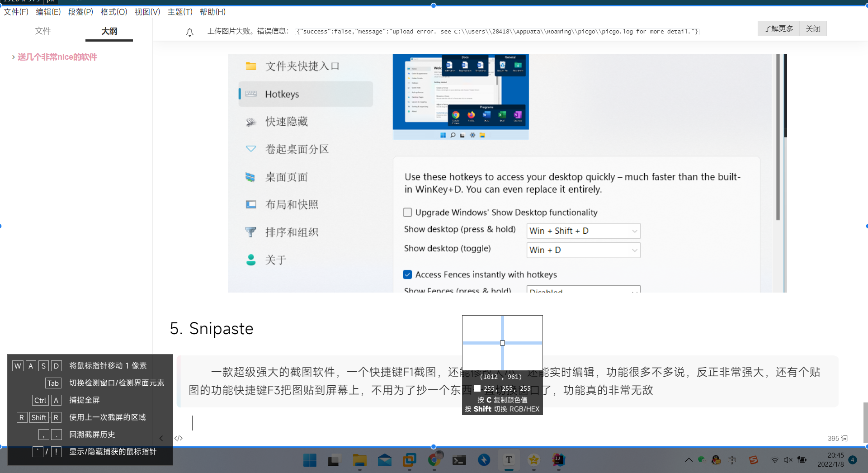Toggle source code mode icon

179,438
